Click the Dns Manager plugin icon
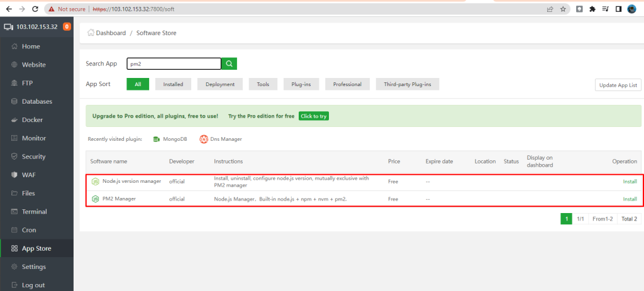Image resolution: width=644 pixels, height=291 pixels. tap(204, 139)
